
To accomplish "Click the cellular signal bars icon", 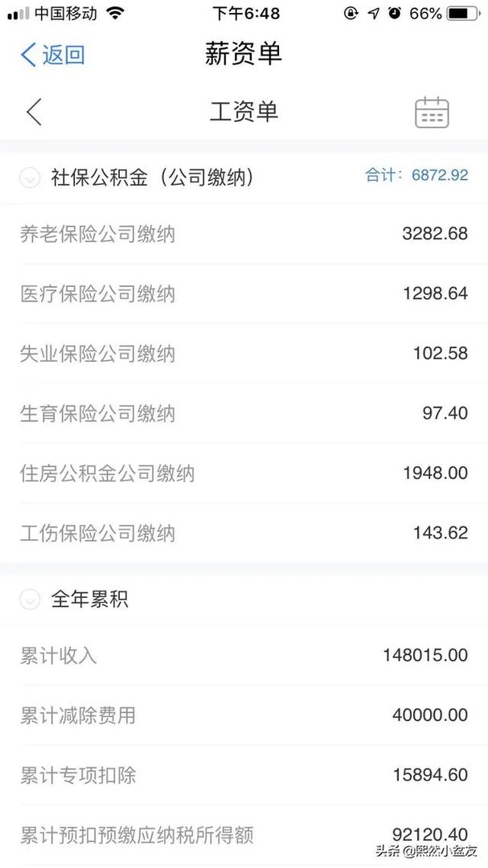I will (x=16, y=13).
